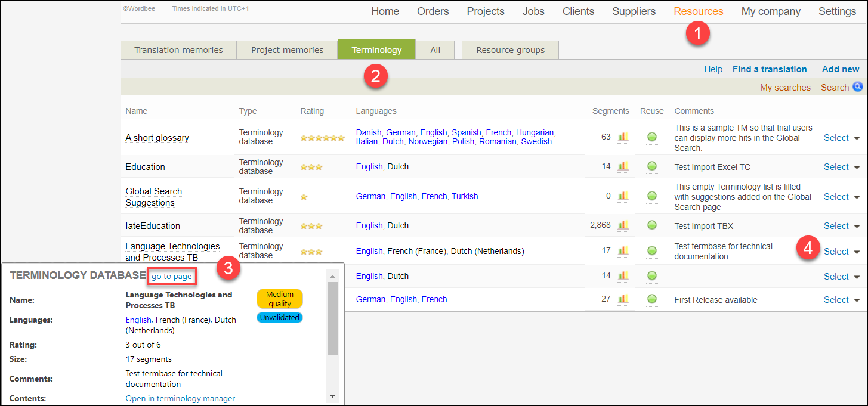
Task: Click the Medium quality yellow badge
Action: (280, 299)
